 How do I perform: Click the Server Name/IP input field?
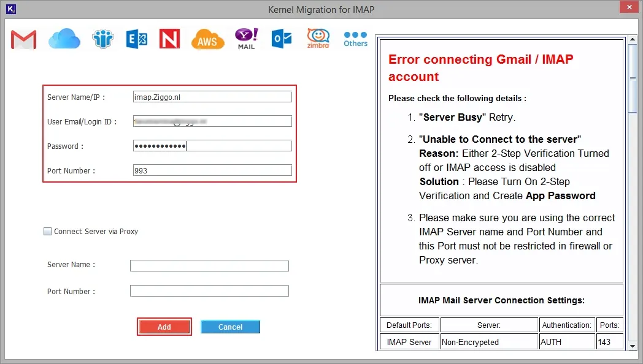coord(212,97)
